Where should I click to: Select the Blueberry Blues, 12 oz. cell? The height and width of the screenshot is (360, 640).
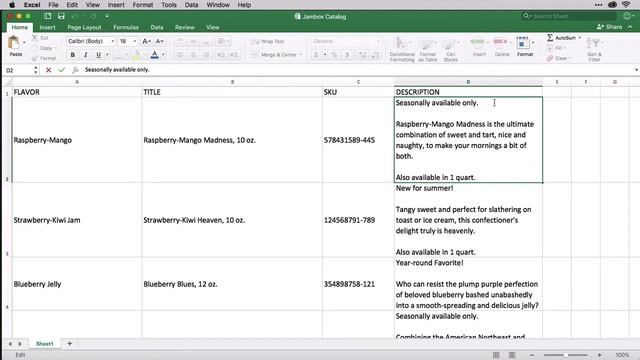click(x=232, y=284)
